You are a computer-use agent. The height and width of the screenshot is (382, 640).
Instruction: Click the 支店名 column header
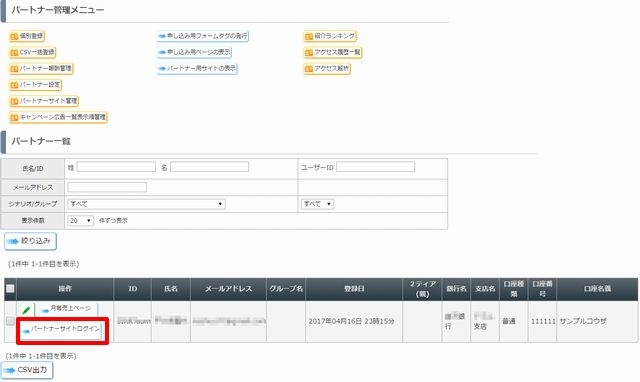[484, 289]
